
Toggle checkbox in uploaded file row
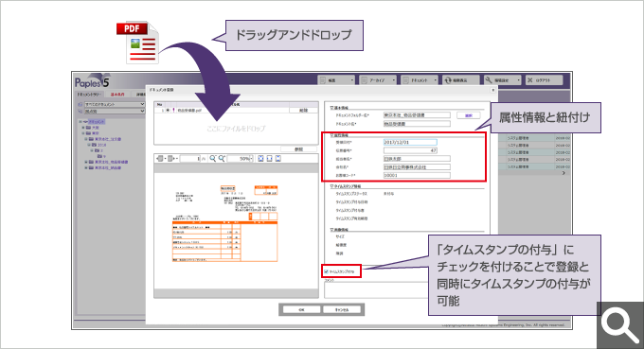[x=168, y=111]
